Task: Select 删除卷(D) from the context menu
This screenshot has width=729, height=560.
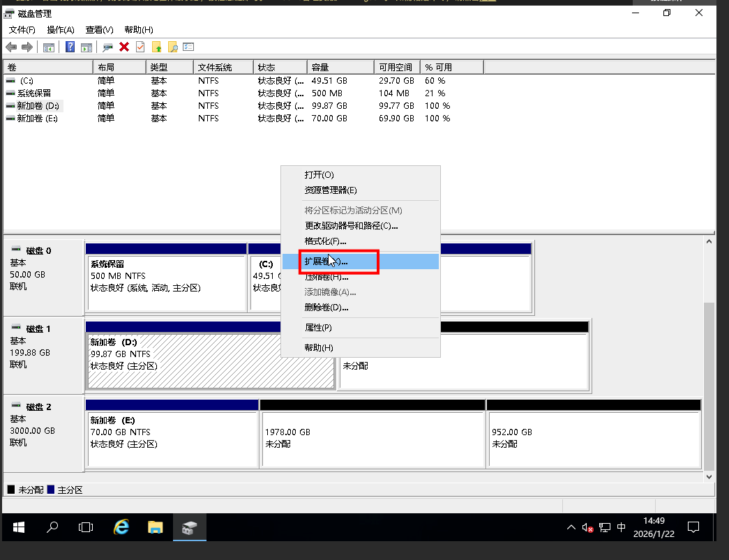Action: point(326,308)
